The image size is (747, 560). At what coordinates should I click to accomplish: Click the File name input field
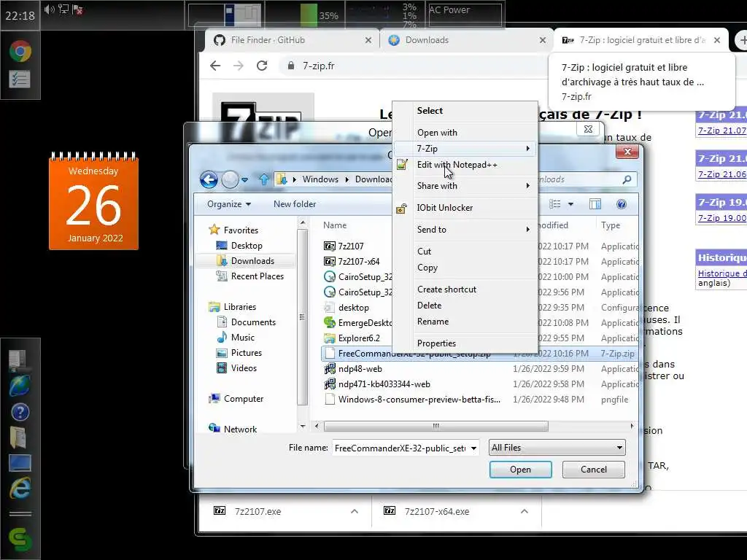[400, 448]
